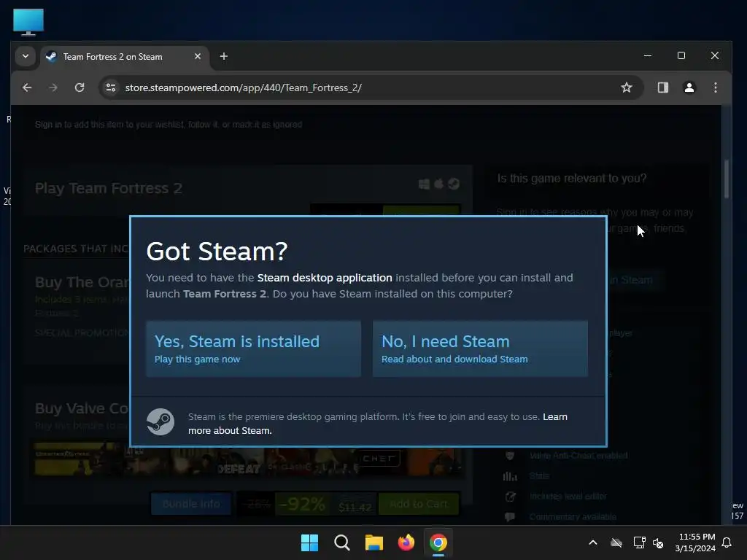The height and width of the screenshot is (560, 747).
Task: Click the Steam logo in dialog footer
Action: [160, 422]
